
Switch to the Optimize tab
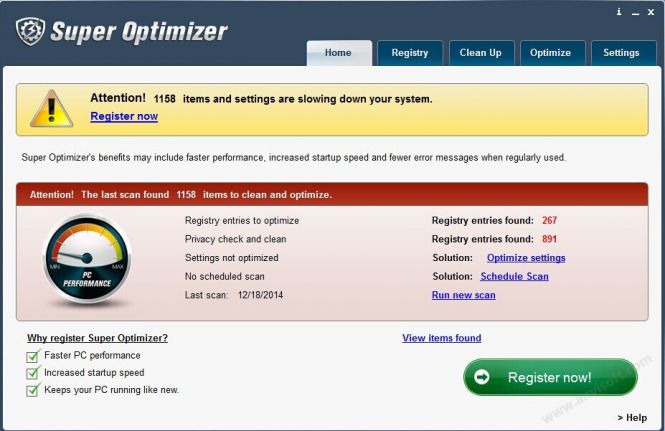552,53
